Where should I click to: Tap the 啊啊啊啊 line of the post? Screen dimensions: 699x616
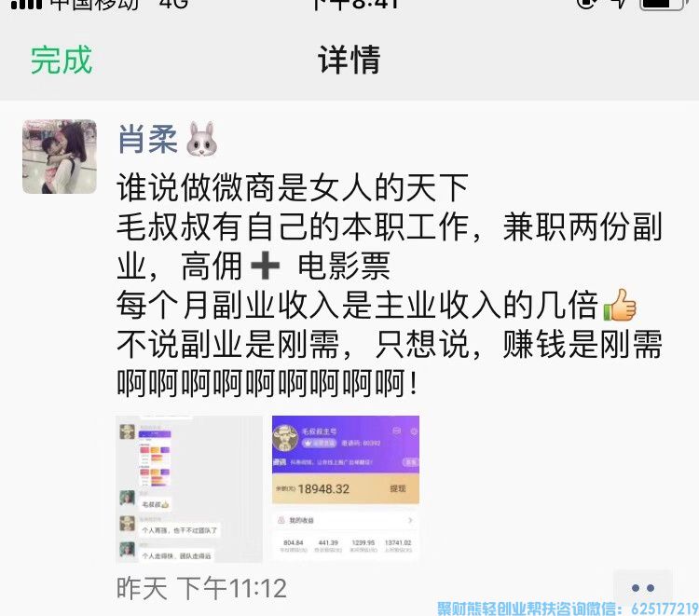[267, 383]
